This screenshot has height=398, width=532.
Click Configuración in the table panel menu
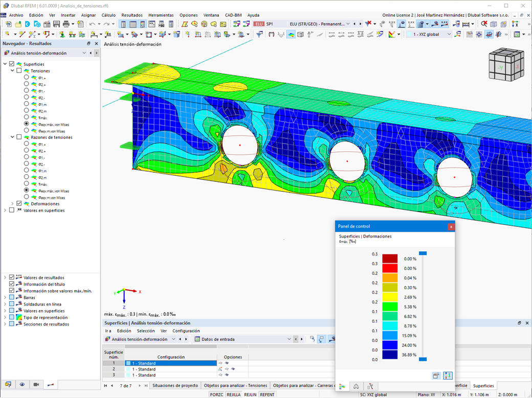pyautogui.click(x=186, y=331)
